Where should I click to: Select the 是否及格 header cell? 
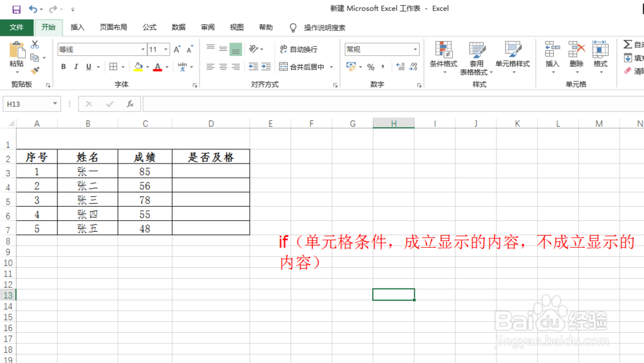[211, 157]
